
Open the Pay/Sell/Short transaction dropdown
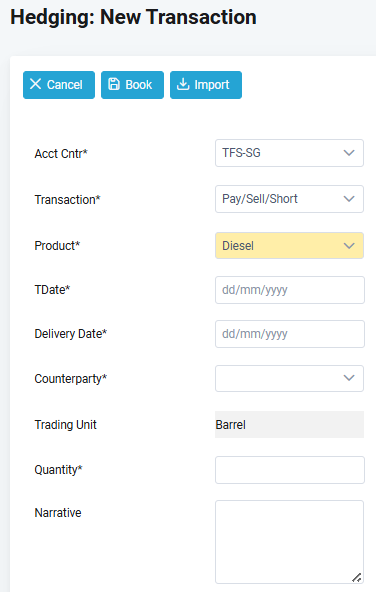coord(289,199)
